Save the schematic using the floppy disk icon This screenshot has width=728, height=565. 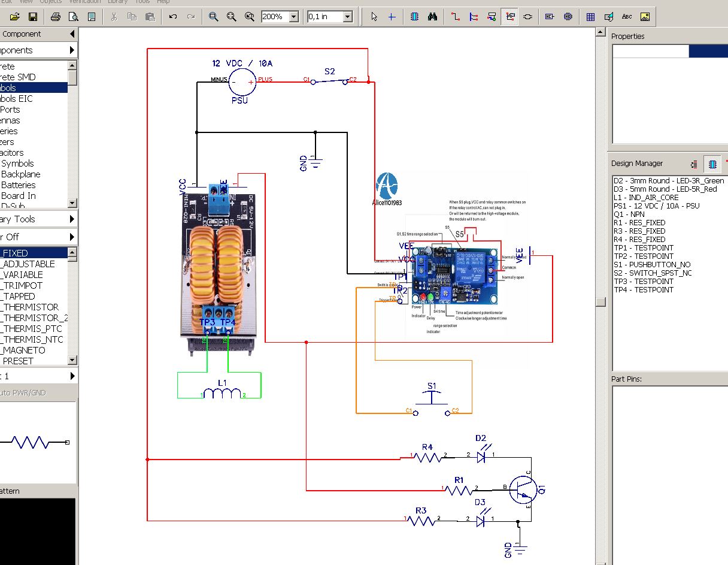pyautogui.click(x=33, y=17)
